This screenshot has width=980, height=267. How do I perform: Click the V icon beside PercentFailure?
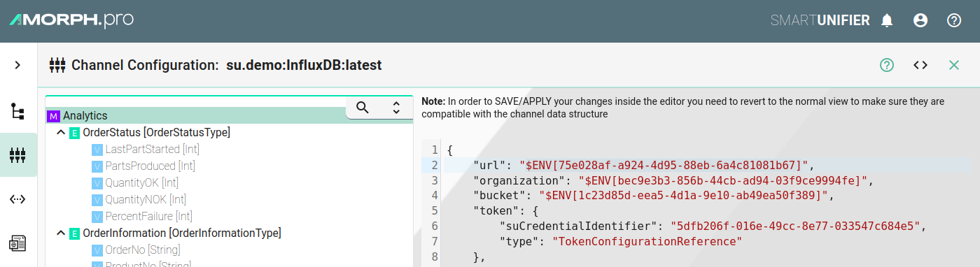[97, 217]
